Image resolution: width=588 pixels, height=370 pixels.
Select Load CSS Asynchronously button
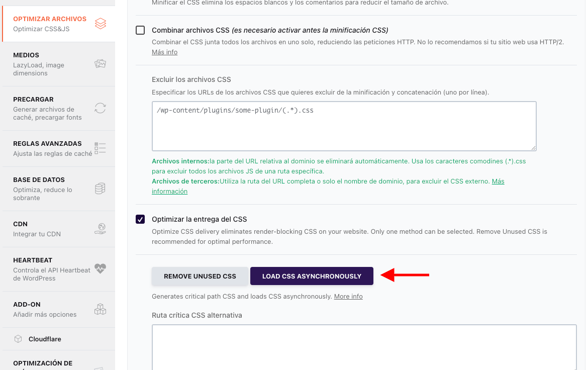(312, 276)
